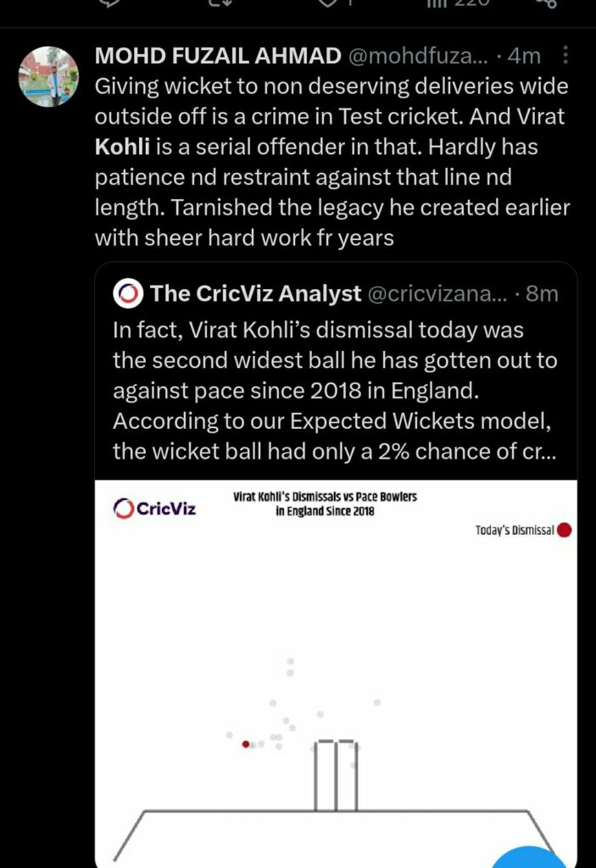Click the bold Kohli keyword

[122, 147]
